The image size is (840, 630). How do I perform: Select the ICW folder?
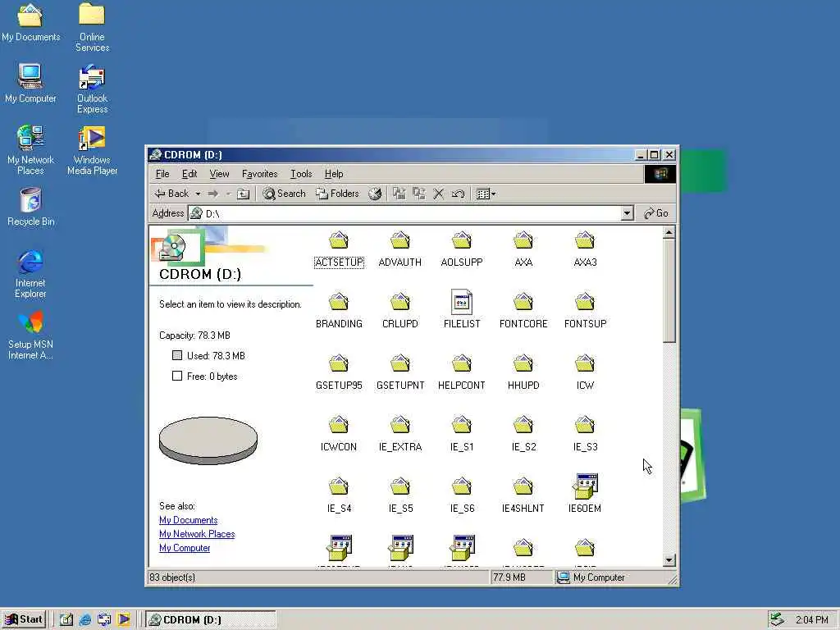(585, 373)
